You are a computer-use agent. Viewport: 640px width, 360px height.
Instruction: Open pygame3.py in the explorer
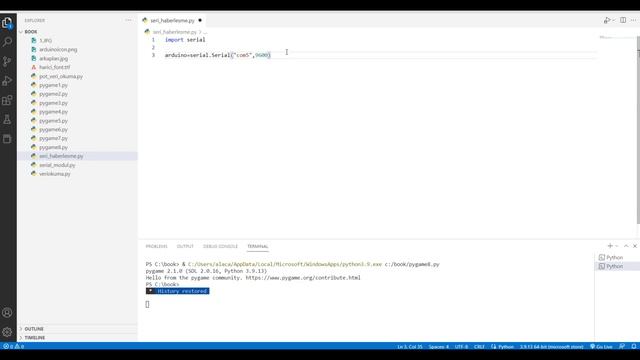click(x=53, y=103)
